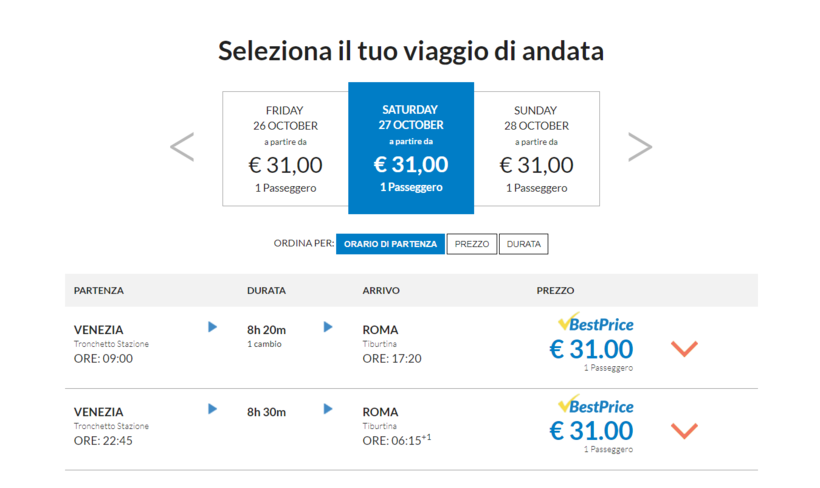Click BestPrice badge on 22:45 trip
This screenshot has height=488, width=820.
pos(595,405)
